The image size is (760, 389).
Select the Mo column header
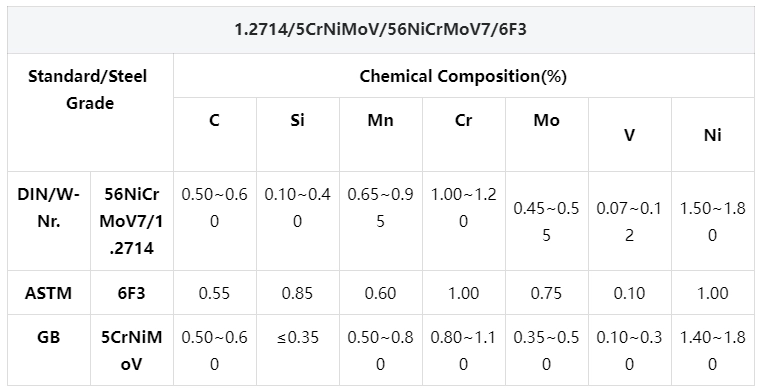pyautogui.click(x=546, y=120)
